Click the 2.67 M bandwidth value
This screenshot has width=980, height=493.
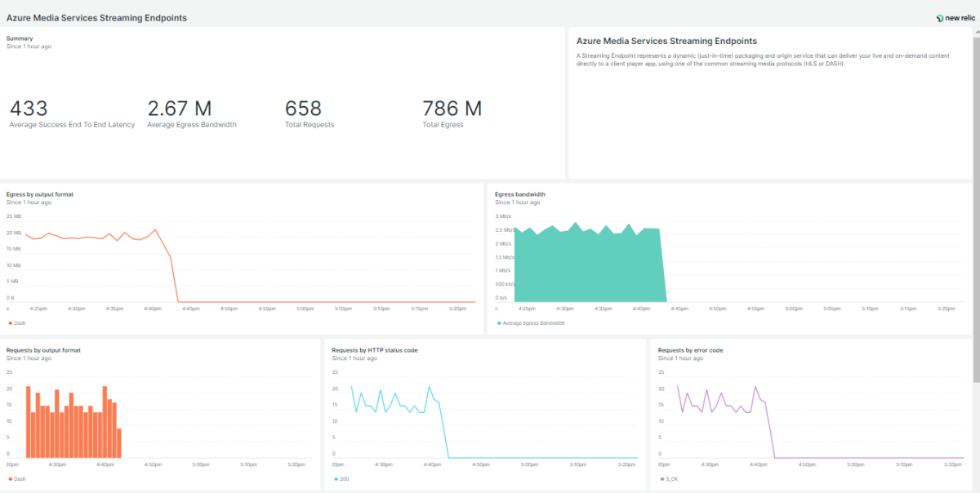point(179,108)
